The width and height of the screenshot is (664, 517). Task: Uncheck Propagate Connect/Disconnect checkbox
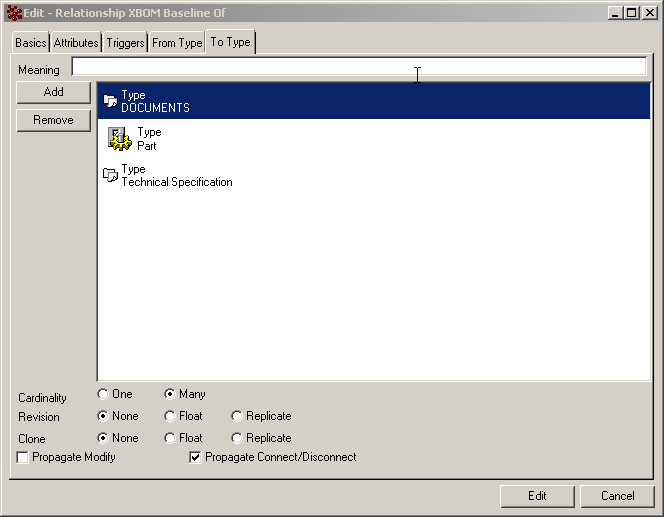point(196,458)
